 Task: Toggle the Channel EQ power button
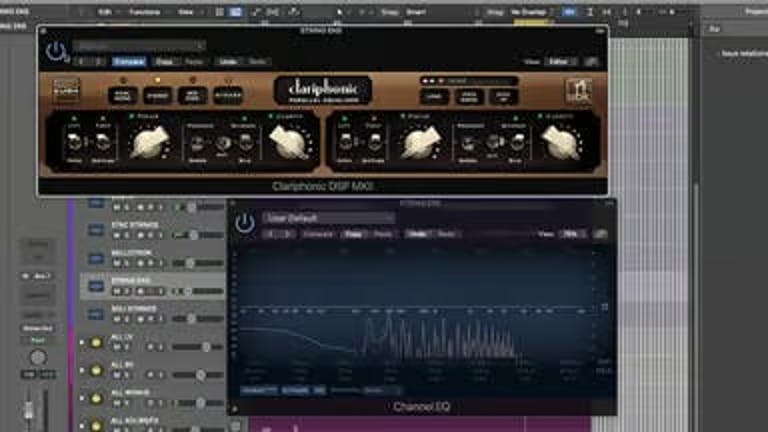(244, 223)
